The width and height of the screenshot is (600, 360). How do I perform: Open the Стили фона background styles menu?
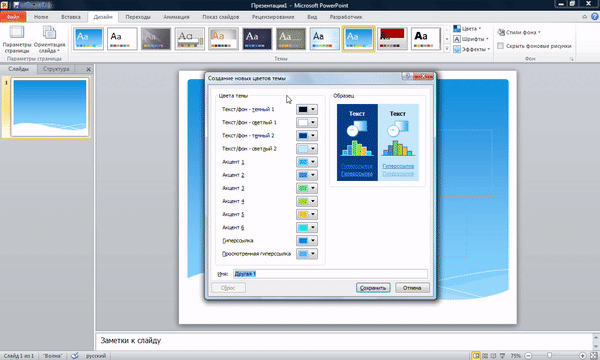tap(519, 33)
